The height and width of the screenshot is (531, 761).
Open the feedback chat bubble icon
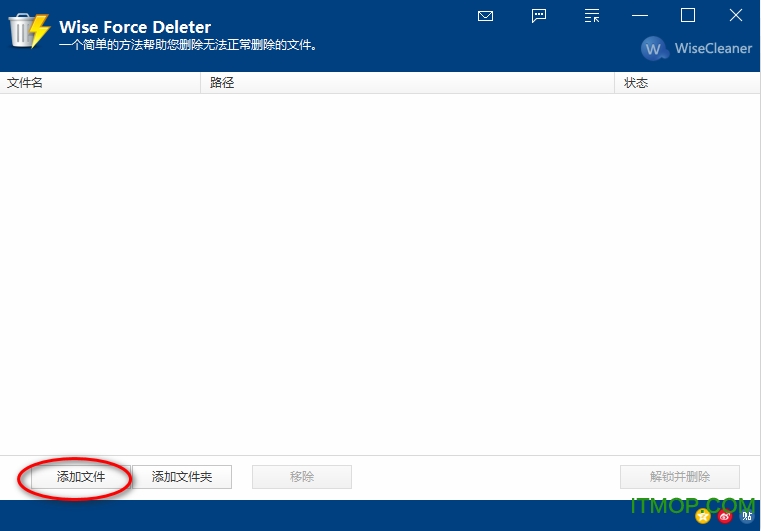[x=539, y=16]
